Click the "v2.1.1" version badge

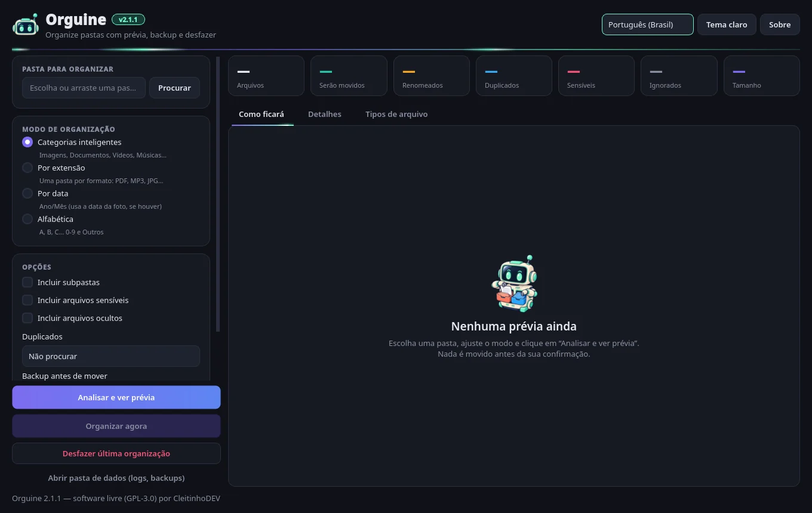point(128,20)
